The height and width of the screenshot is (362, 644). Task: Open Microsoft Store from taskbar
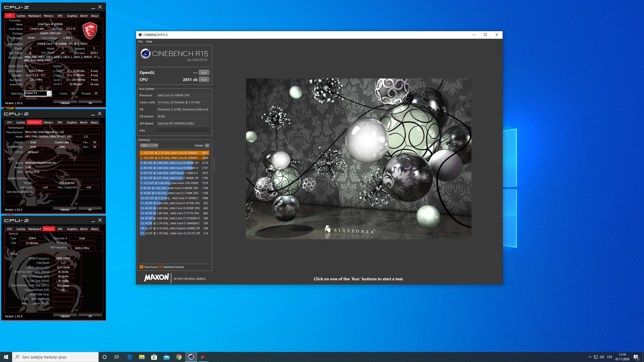[154, 357]
